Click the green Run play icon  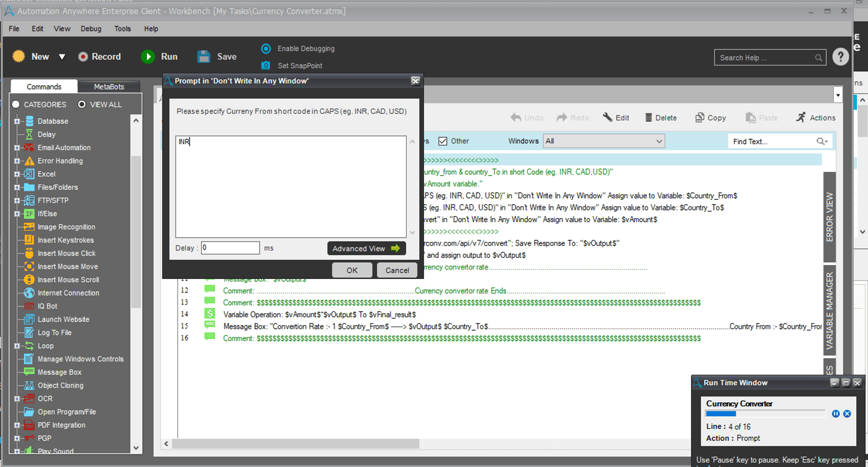(x=148, y=57)
